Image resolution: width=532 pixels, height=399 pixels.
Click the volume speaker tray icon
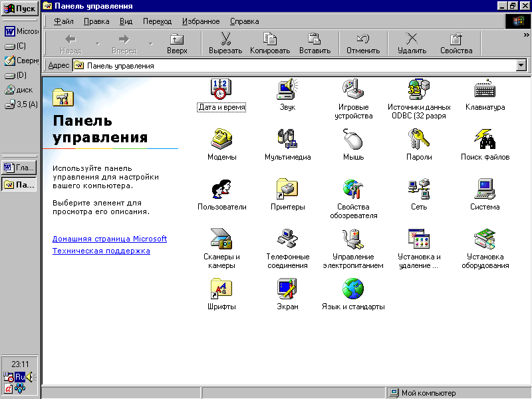point(31,376)
